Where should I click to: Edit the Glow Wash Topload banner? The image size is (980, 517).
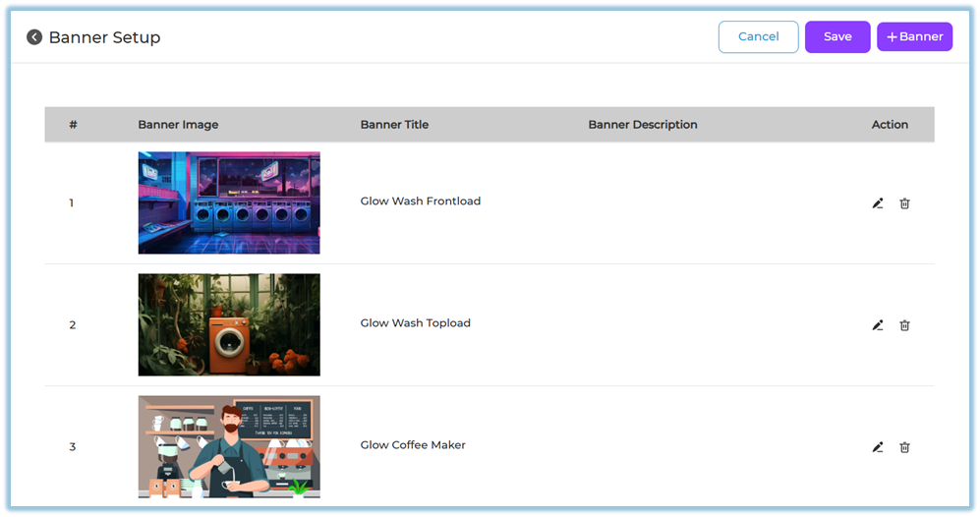tap(878, 325)
